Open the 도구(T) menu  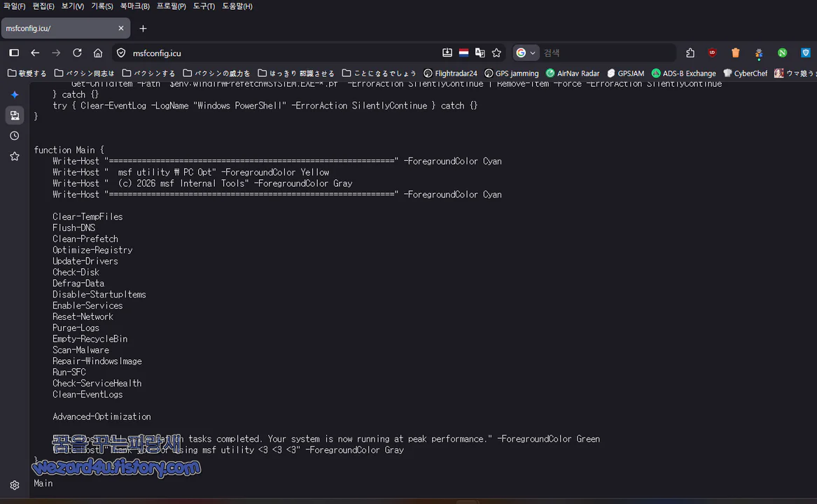click(x=204, y=6)
